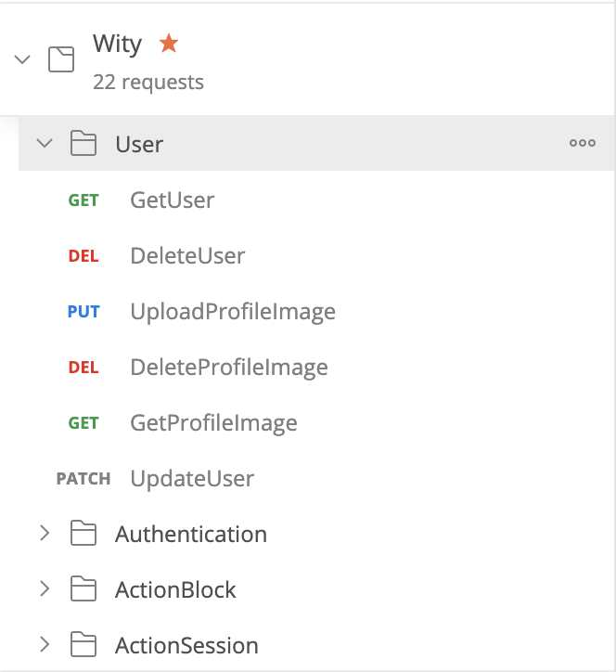Expand the ActionSession folder chevron

pyautogui.click(x=45, y=644)
